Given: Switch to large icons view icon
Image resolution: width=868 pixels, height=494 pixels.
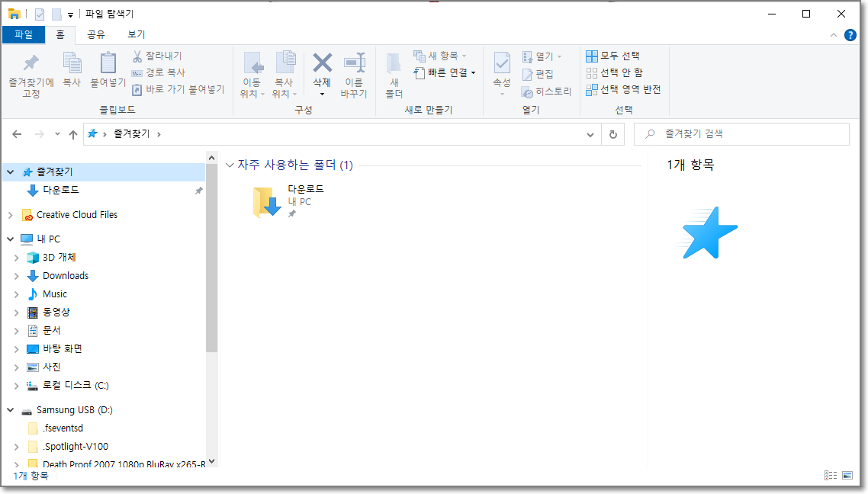Looking at the screenshot, I should tap(847, 475).
